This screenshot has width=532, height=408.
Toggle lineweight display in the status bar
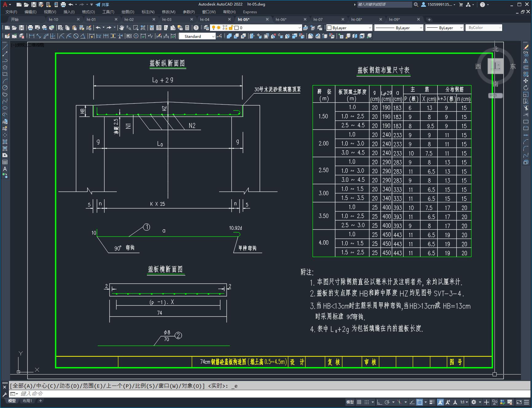[x=432, y=402]
